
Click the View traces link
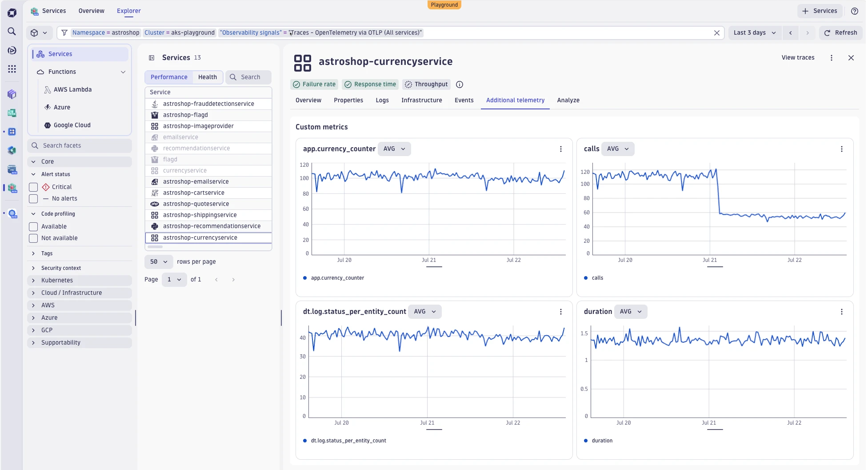(x=798, y=57)
